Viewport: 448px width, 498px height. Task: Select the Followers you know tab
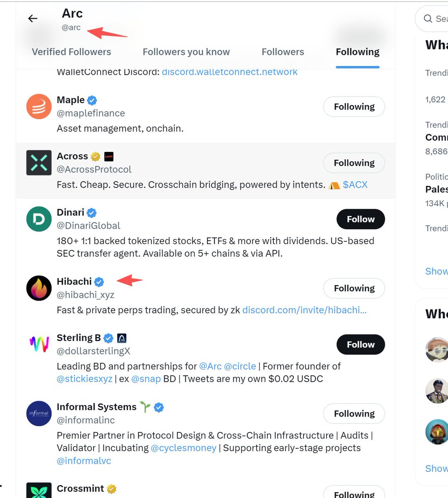tap(186, 52)
